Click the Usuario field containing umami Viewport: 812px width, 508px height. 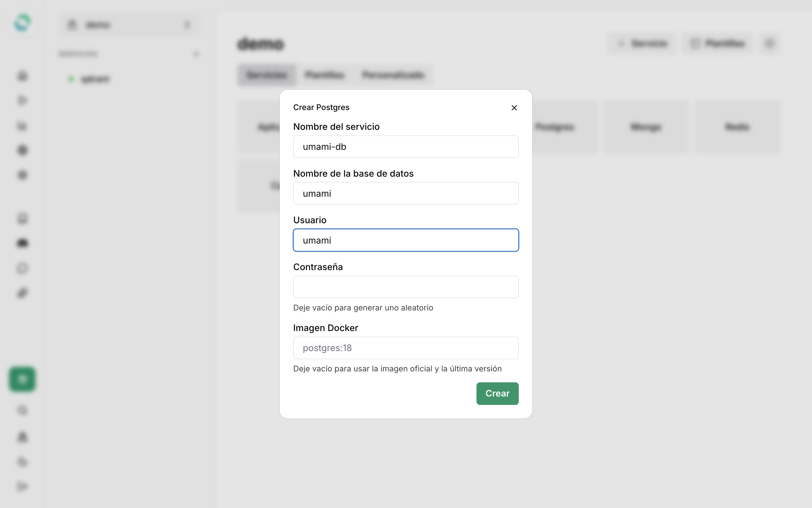[406, 240]
